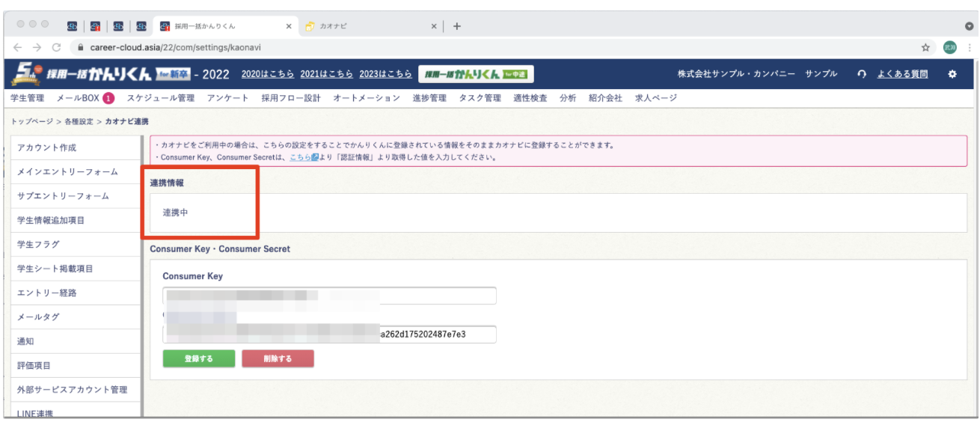Select サブエントリーフォーム in the sidebar
Viewport: 980px width, 425px height.
click(x=76, y=196)
